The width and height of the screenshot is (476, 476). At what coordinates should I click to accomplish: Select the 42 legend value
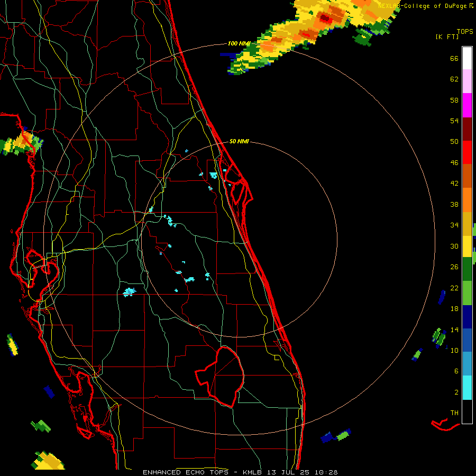(454, 184)
